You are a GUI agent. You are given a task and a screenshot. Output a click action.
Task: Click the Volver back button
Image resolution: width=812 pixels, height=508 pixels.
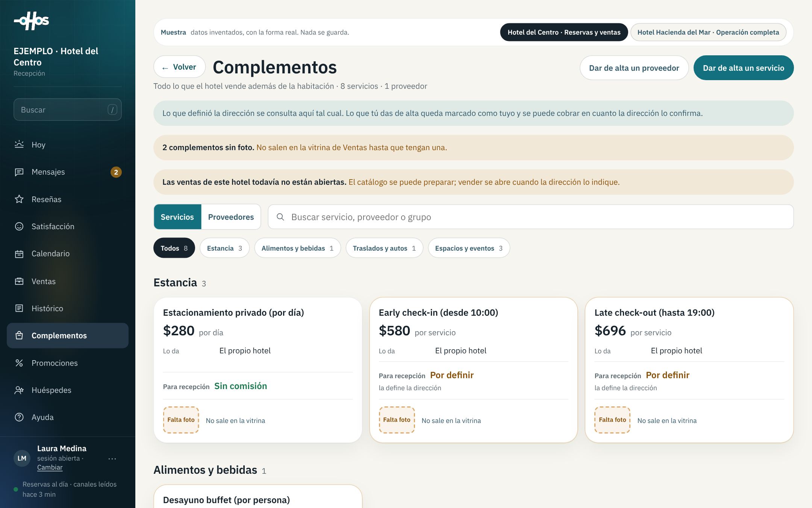179,67
